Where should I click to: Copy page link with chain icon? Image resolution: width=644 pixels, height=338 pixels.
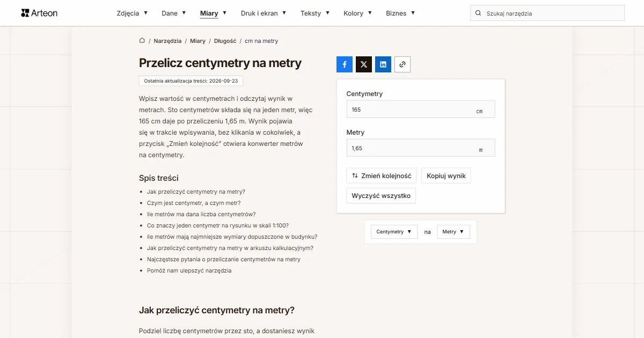click(x=402, y=64)
